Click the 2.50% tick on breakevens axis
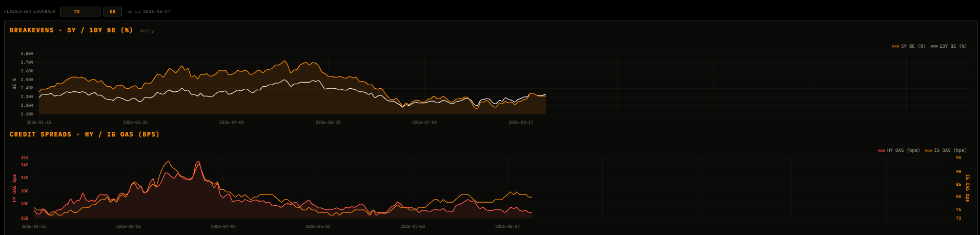The height and width of the screenshot is (235, 980). tap(27, 80)
